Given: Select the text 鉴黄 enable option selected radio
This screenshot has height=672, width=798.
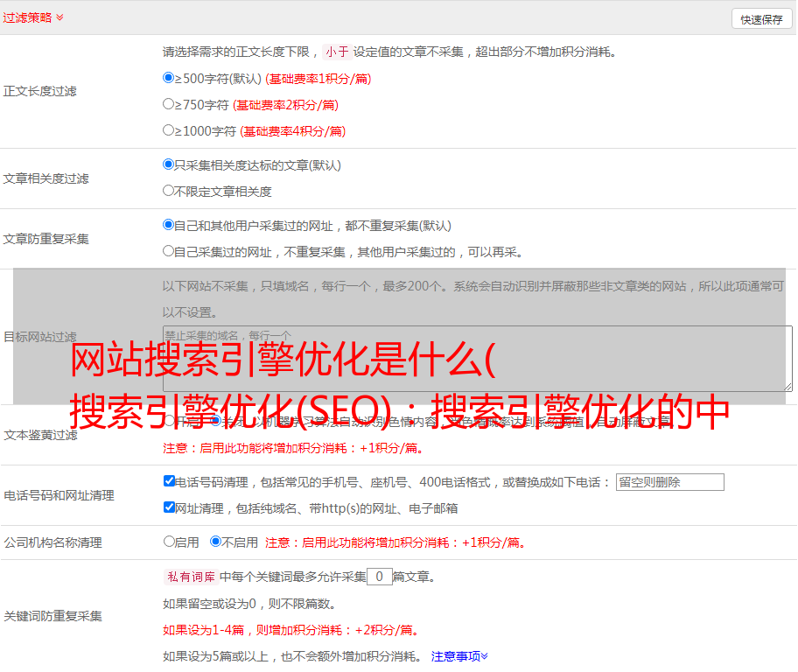Looking at the screenshot, I should (x=215, y=421).
